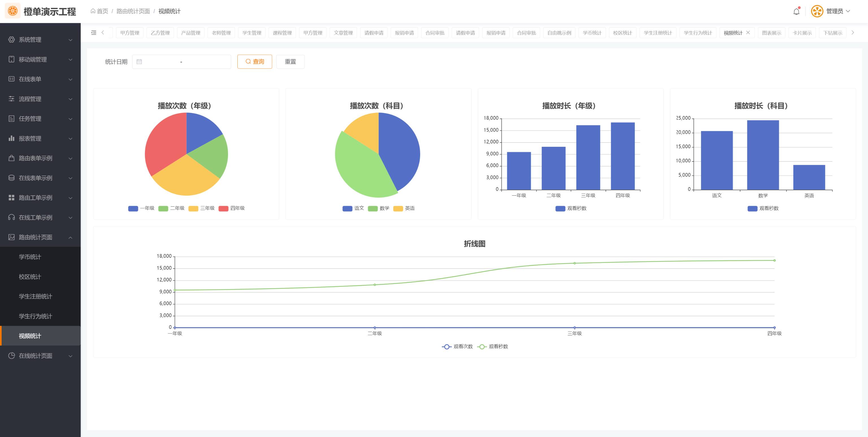
Task: Click the 系统管理 gear icon
Action: (12, 40)
